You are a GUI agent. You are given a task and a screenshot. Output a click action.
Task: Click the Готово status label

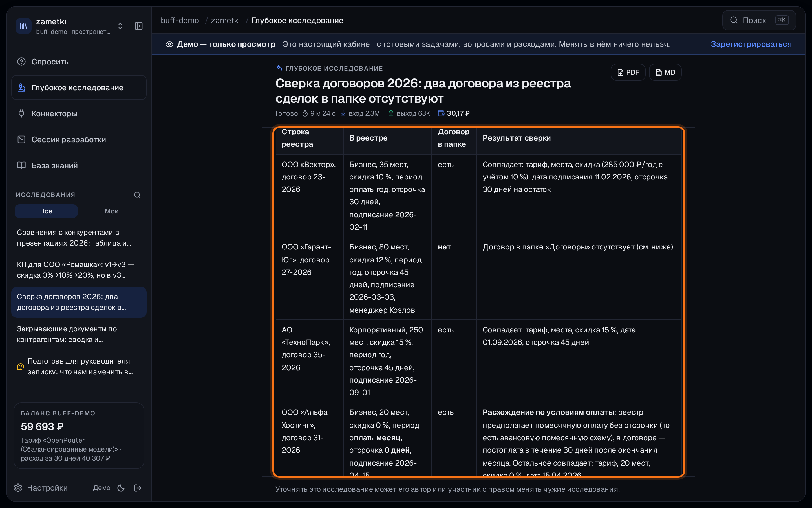286,113
